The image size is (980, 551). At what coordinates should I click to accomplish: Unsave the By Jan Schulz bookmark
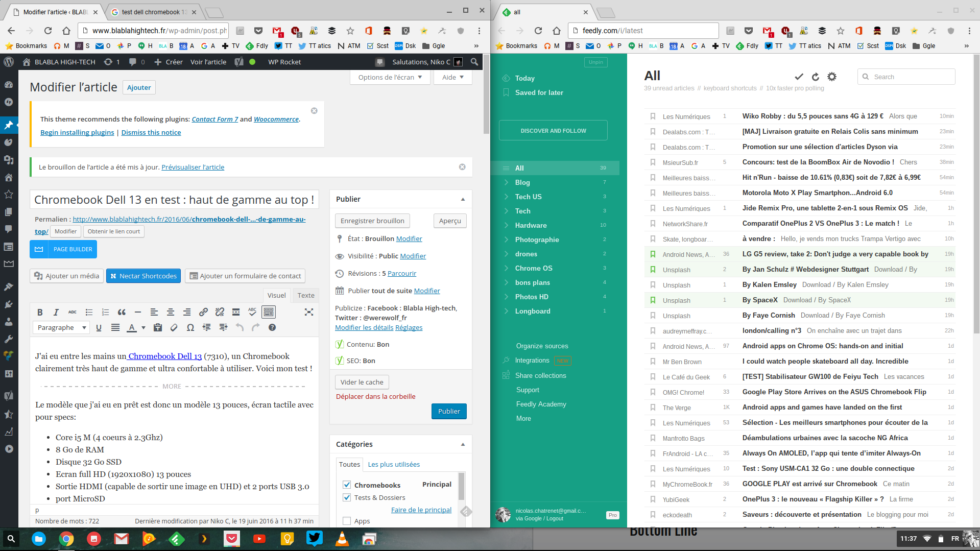(x=653, y=270)
